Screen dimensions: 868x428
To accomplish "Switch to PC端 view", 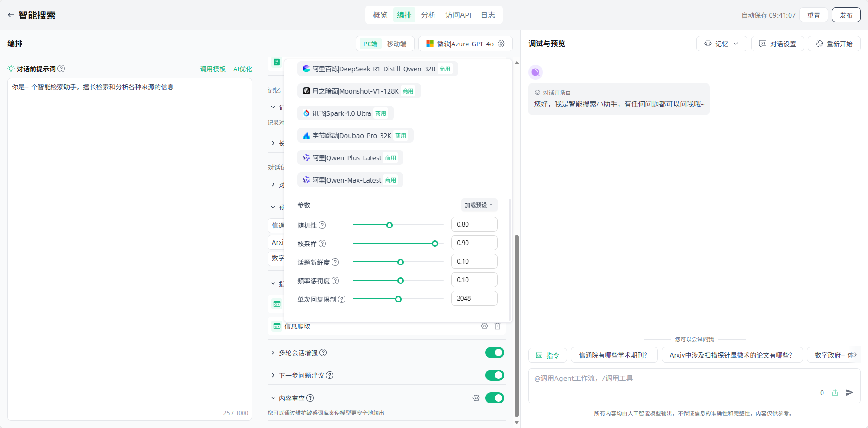I will [370, 44].
